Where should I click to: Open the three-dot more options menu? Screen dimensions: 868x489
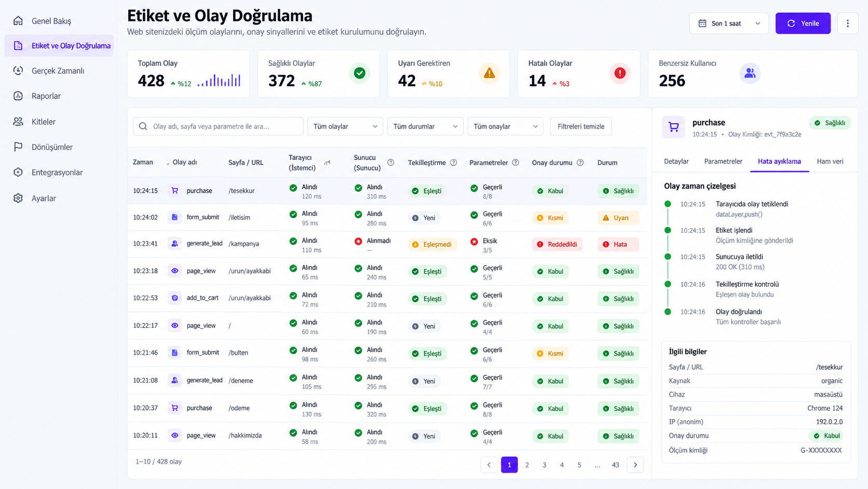point(848,23)
